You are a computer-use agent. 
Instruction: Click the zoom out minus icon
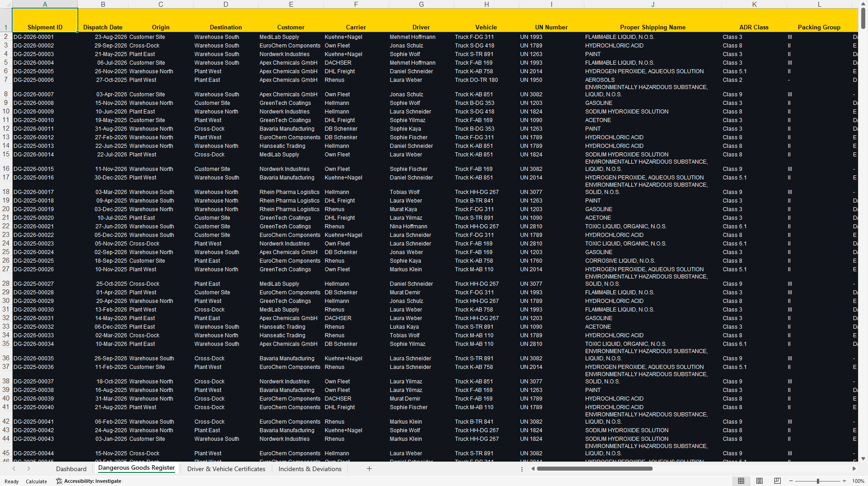[x=791, y=481]
